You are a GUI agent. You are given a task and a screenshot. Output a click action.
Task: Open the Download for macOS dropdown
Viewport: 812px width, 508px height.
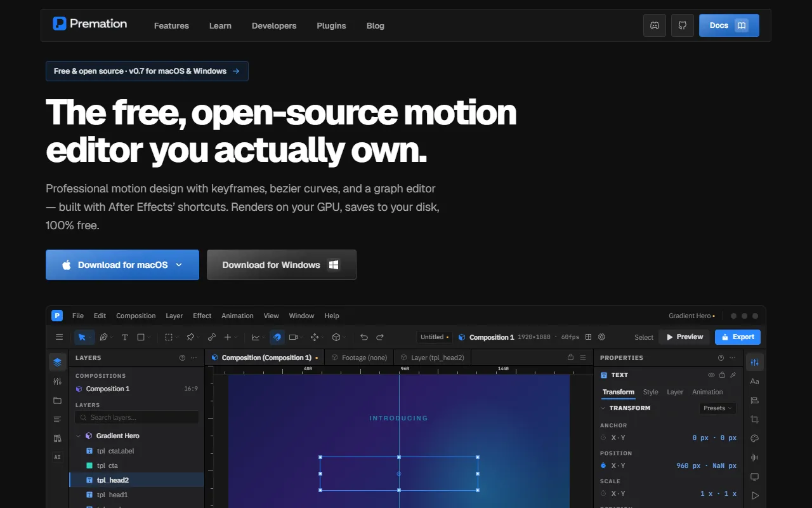pyautogui.click(x=179, y=265)
